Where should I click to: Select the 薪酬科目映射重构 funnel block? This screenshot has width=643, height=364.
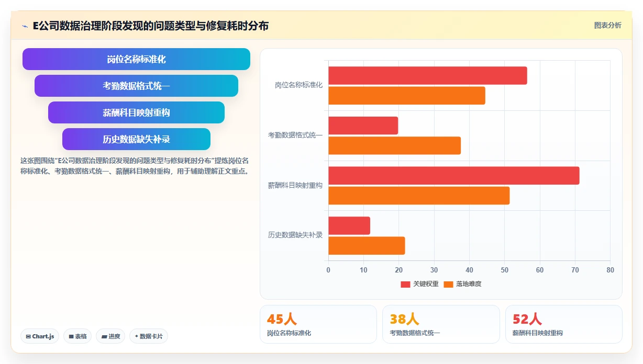pyautogui.click(x=136, y=112)
